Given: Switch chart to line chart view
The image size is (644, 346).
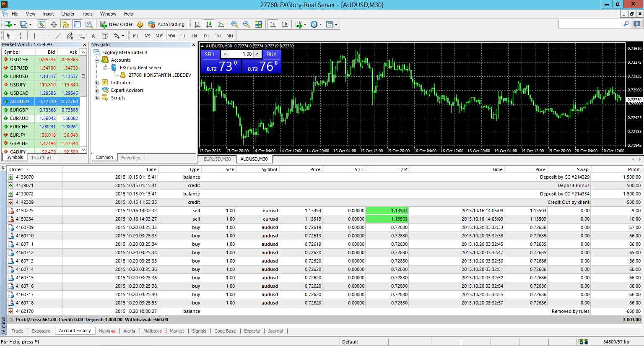Looking at the screenshot, I should pos(221,24).
